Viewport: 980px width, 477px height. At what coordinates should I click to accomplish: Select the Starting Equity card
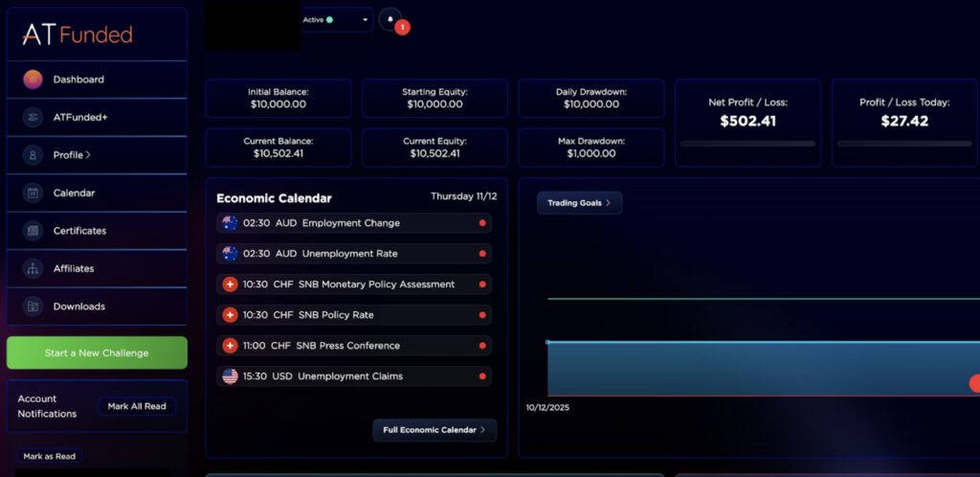tap(435, 99)
